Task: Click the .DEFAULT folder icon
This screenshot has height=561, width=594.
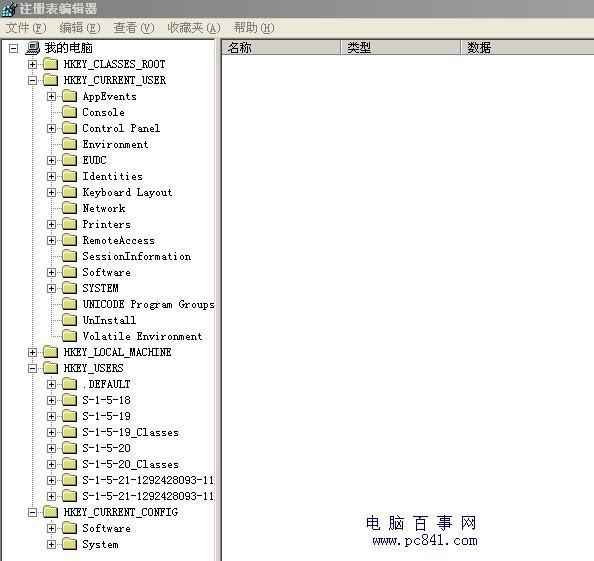Action: pos(69,384)
